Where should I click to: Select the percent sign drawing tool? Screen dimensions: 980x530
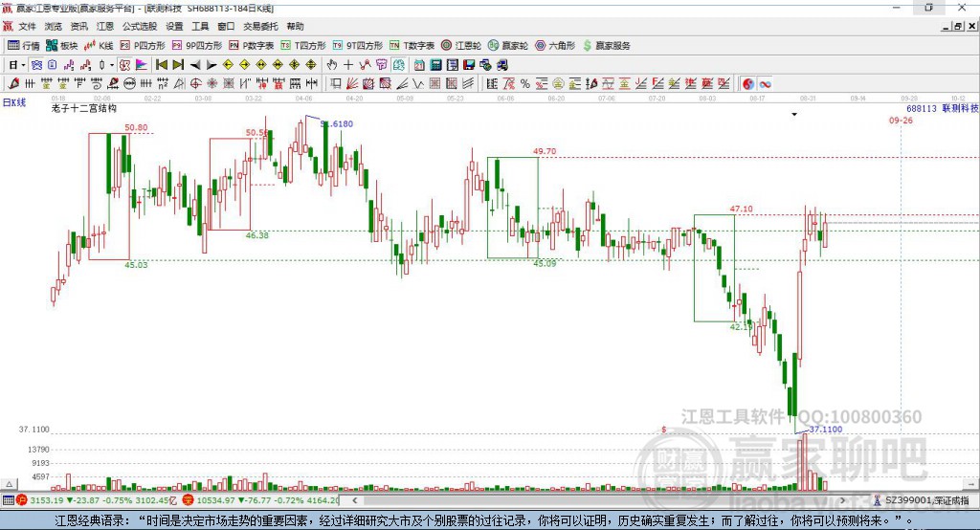pyautogui.click(x=525, y=84)
